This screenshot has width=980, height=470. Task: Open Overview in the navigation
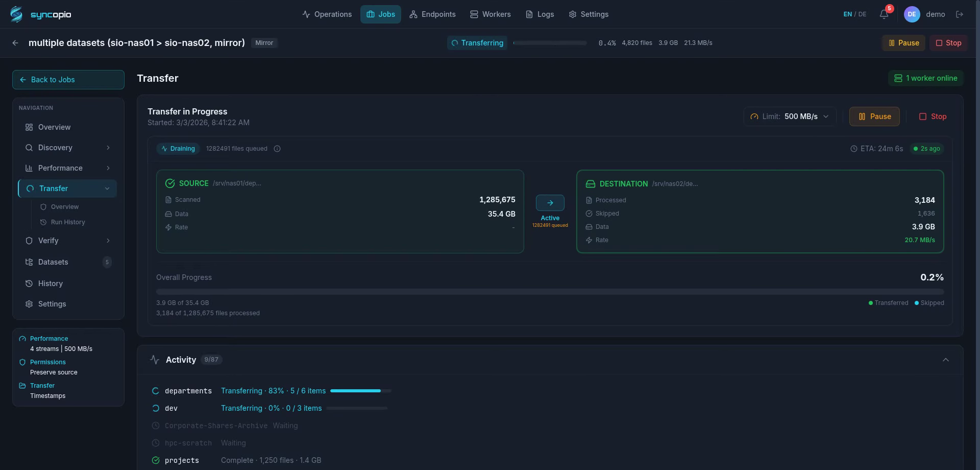pyautogui.click(x=67, y=127)
